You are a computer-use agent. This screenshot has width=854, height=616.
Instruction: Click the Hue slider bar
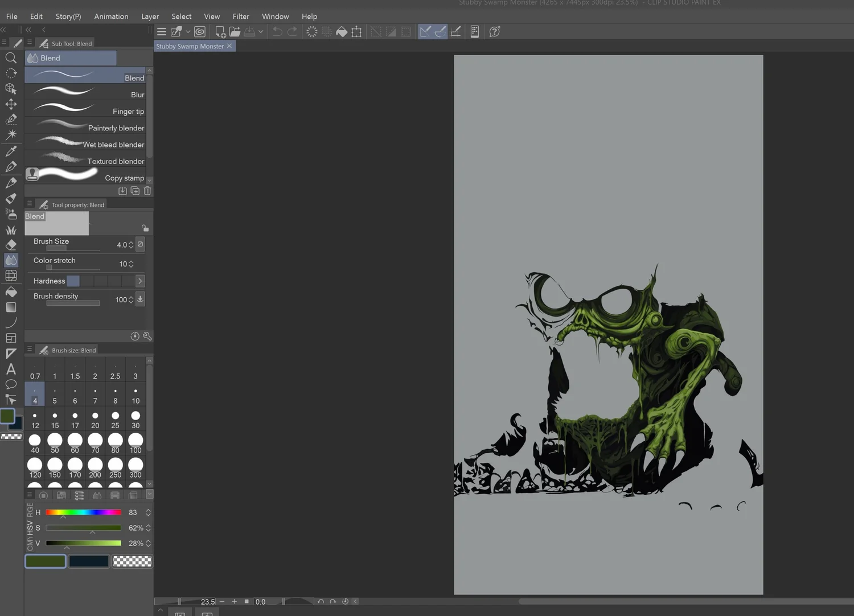[83, 512]
